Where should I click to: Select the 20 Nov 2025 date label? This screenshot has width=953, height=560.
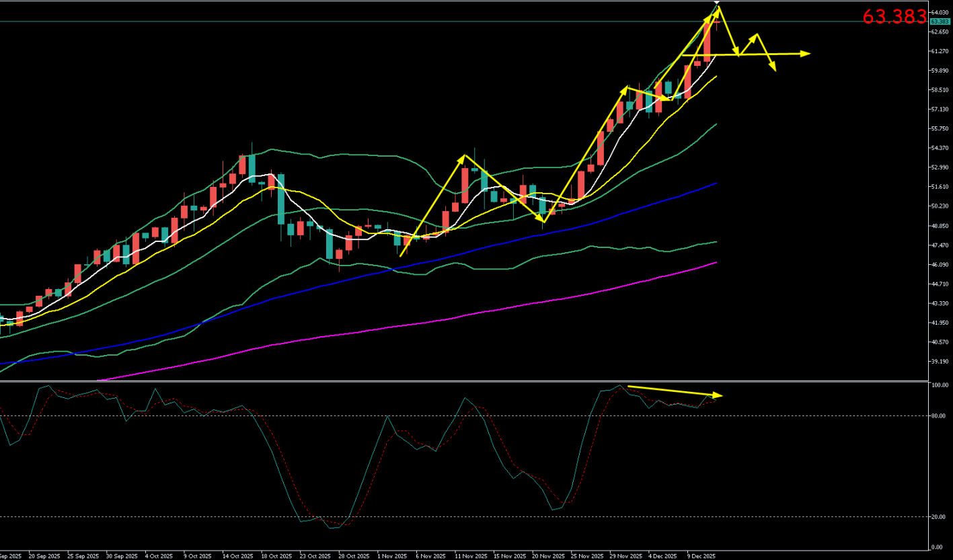click(x=548, y=557)
